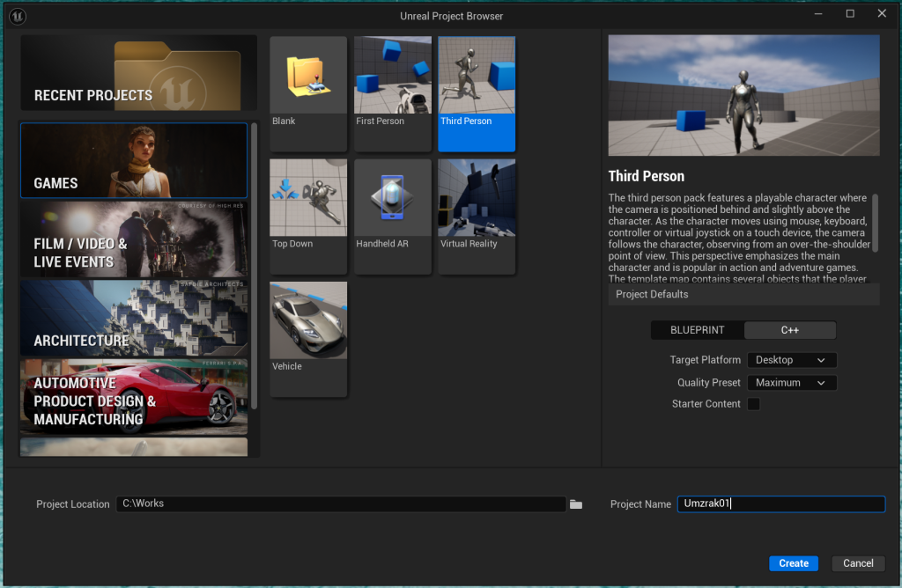This screenshot has width=902, height=588.
Task: Pick the Top Down template
Action: 308,217
